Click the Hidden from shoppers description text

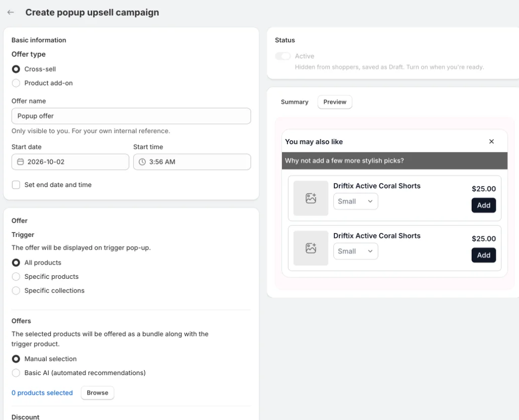click(x=389, y=67)
